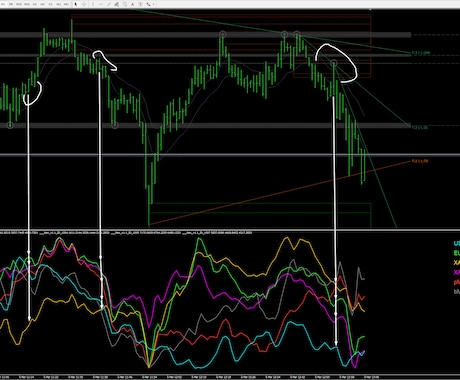This screenshot has width=460, height=380.
Task: Pick the Fibonacci retracement tool
Action: 125,4
